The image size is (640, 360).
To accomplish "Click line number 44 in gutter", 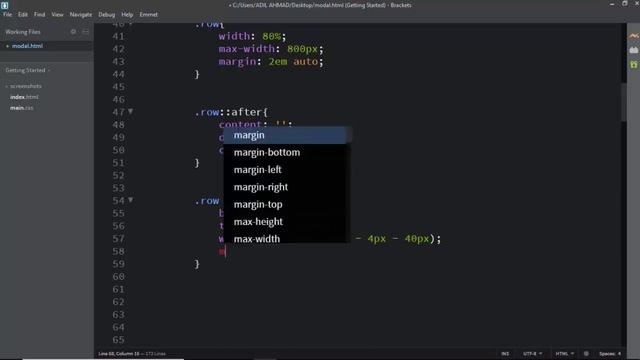I will coord(118,74).
